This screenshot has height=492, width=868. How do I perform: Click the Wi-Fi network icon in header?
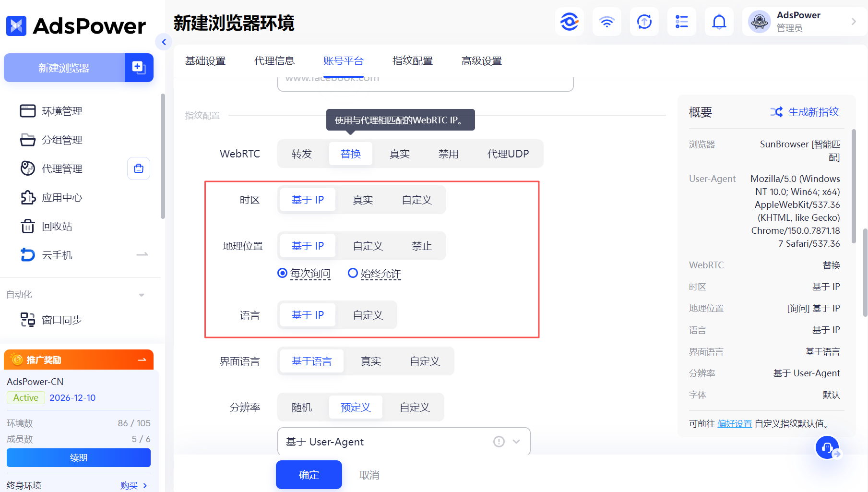[x=607, y=22]
